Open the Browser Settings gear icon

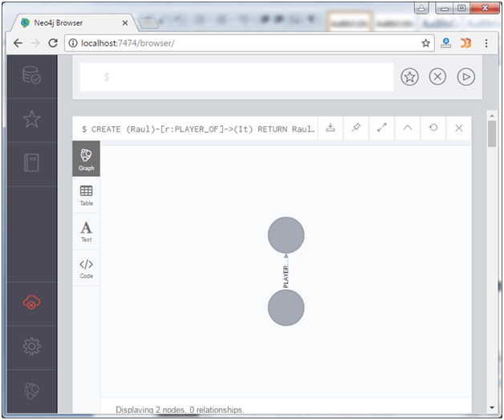click(31, 346)
